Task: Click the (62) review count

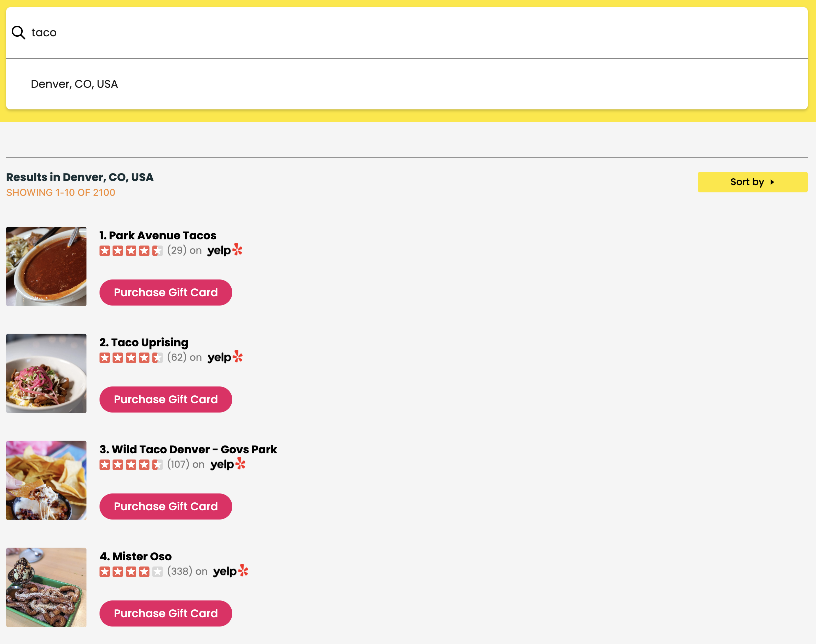Action: tap(177, 357)
